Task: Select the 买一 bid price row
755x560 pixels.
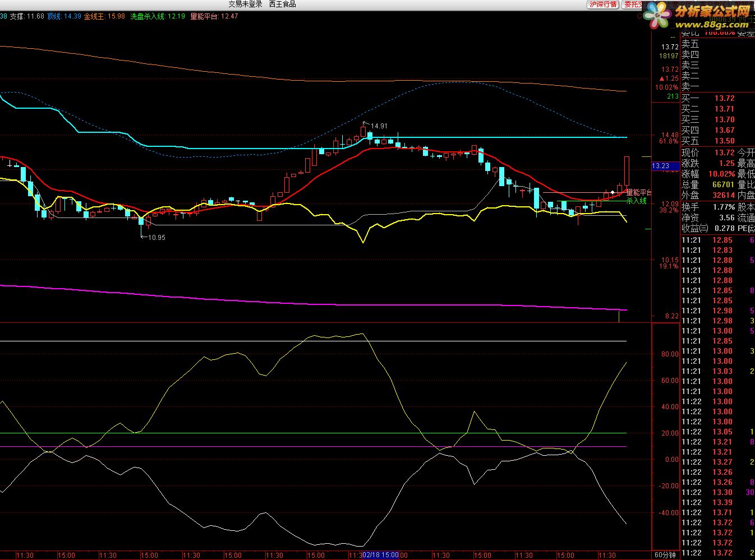Action: point(717,98)
